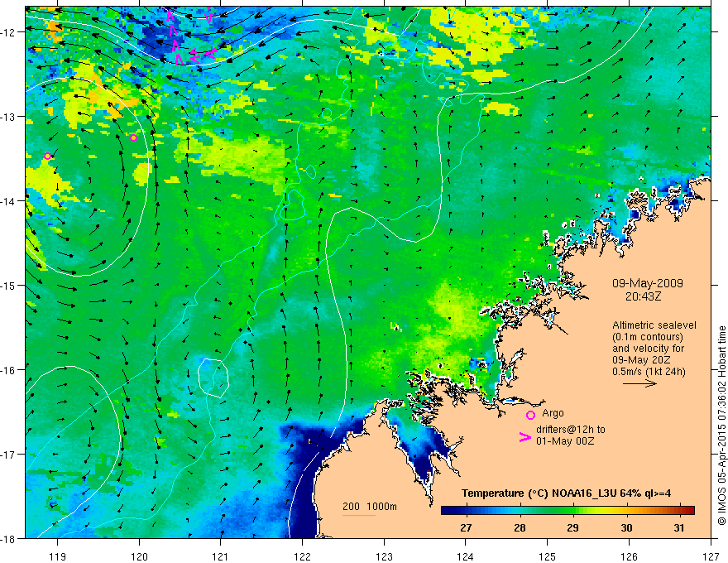Viewport: 728px width, 563px height.
Task: Click the small closed sea-level contour near 121E 16S
Action: [213, 378]
